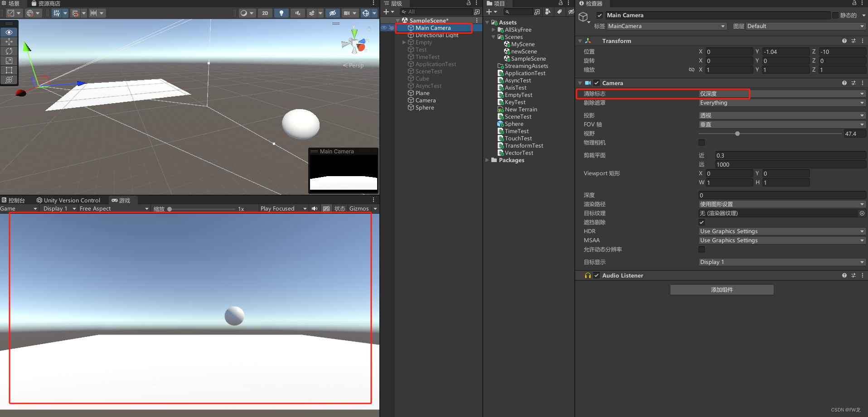The width and height of the screenshot is (868, 417).
Task: Select the Rect transform tool
Action: (9, 70)
